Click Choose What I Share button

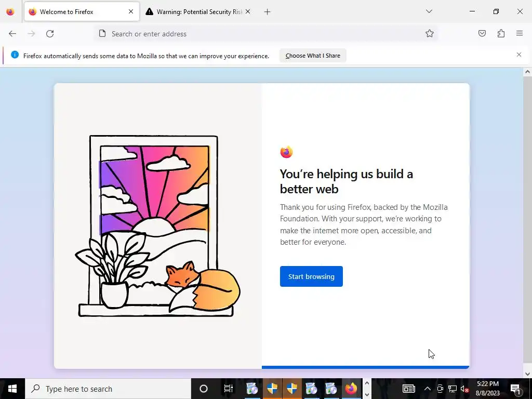point(313,56)
